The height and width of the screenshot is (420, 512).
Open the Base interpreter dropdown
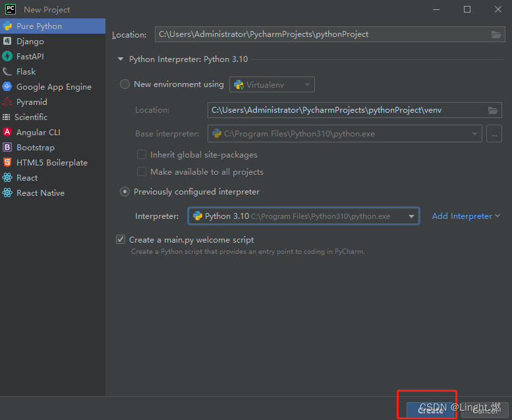click(x=345, y=134)
